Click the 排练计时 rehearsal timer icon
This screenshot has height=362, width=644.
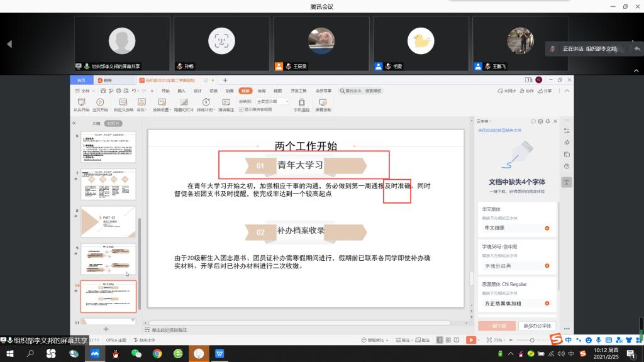(x=205, y=102)
